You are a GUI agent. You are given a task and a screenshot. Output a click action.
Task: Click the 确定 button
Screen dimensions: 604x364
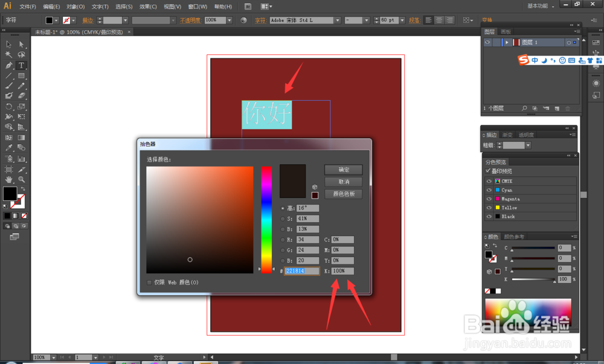tap(344, 170)
